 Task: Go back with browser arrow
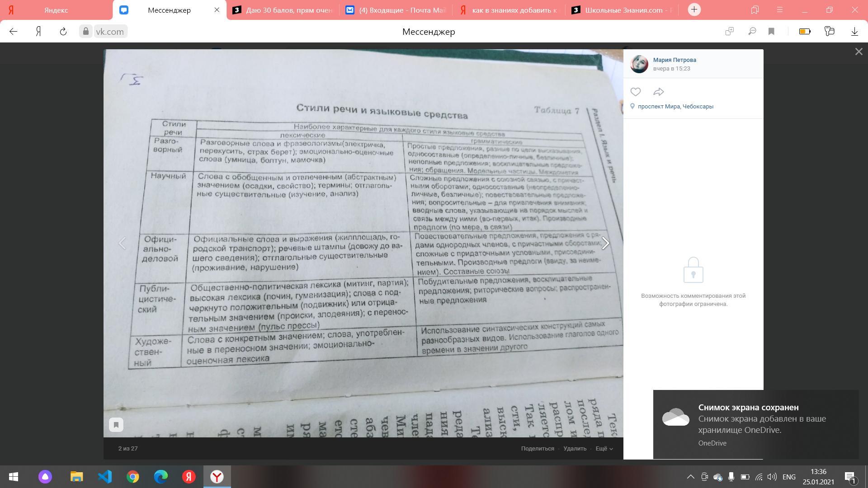pyautogui.click(x=14, y=32)
